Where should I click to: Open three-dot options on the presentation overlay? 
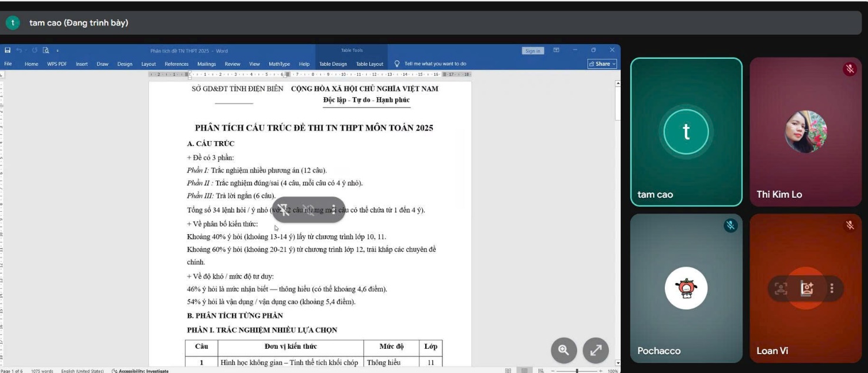[x=334, y=209]
